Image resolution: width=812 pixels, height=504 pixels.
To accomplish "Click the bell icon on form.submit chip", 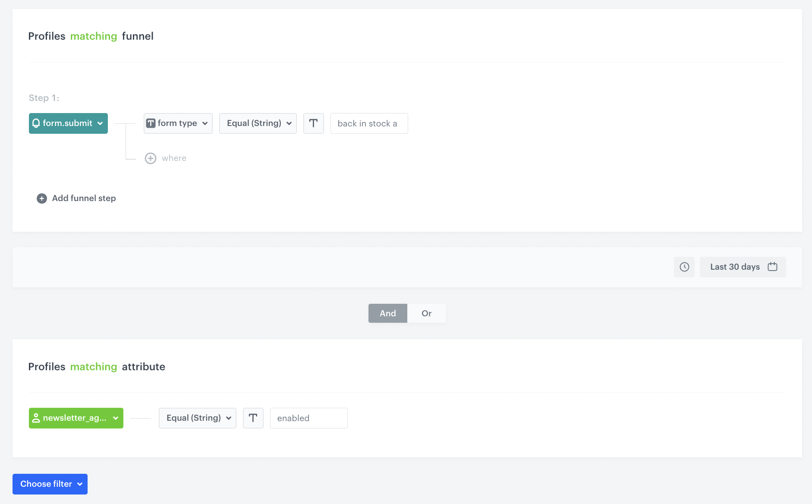I will pos(36,123).
